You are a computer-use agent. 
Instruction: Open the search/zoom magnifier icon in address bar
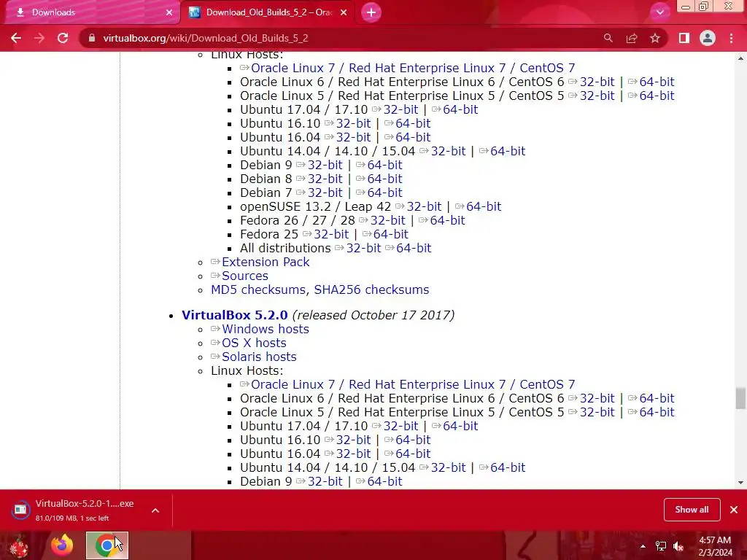tap(608, 38)
